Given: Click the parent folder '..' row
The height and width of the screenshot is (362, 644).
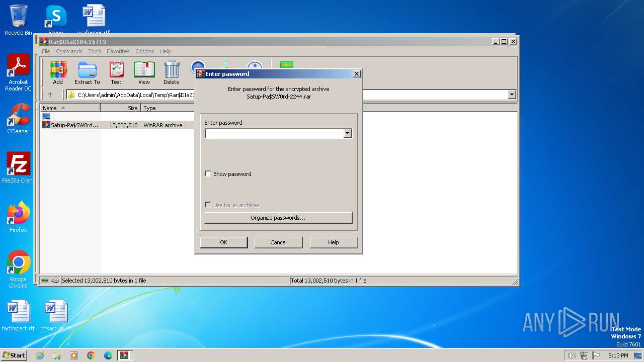Looking at the screenshot, I should click(49, 117).
